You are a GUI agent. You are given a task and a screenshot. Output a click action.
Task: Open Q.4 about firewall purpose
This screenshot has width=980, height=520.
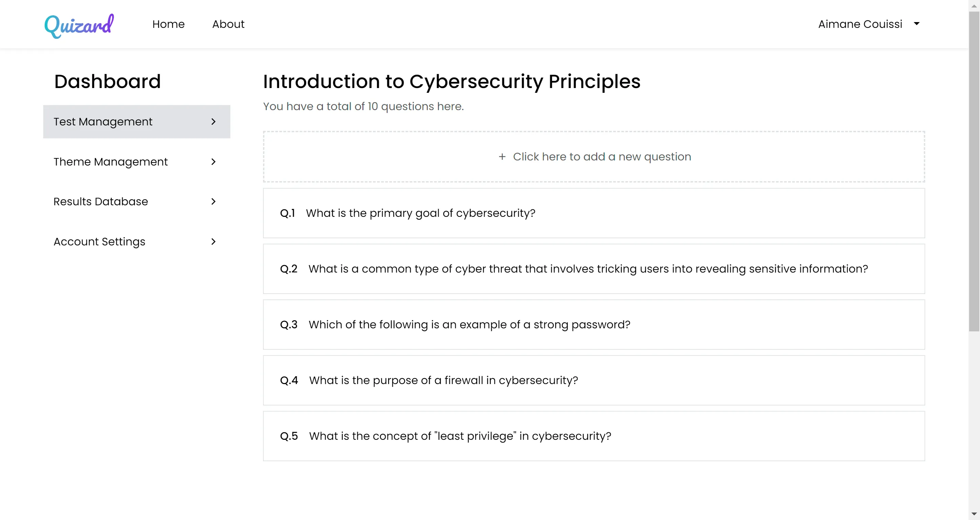pos(594,381)
